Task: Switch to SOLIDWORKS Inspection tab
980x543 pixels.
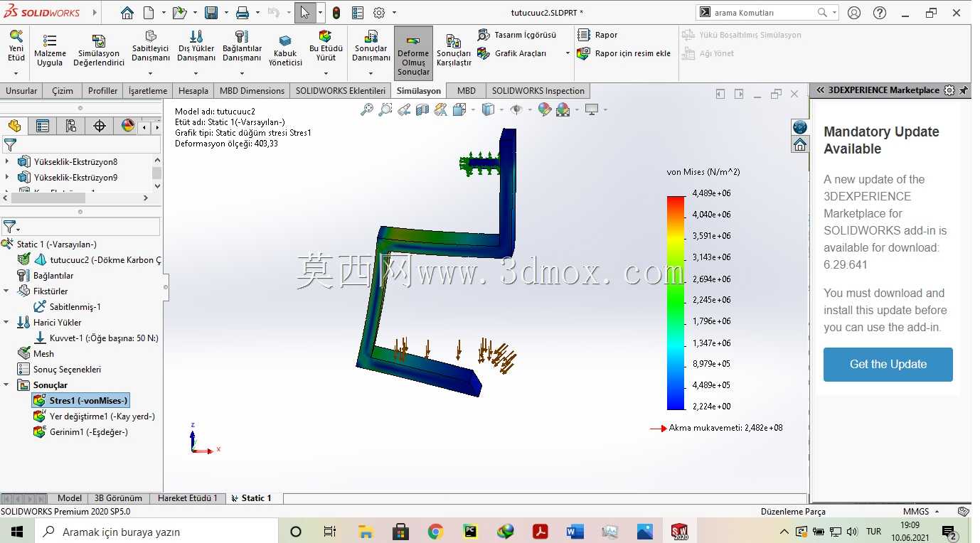Action: [x=538, y=90]
